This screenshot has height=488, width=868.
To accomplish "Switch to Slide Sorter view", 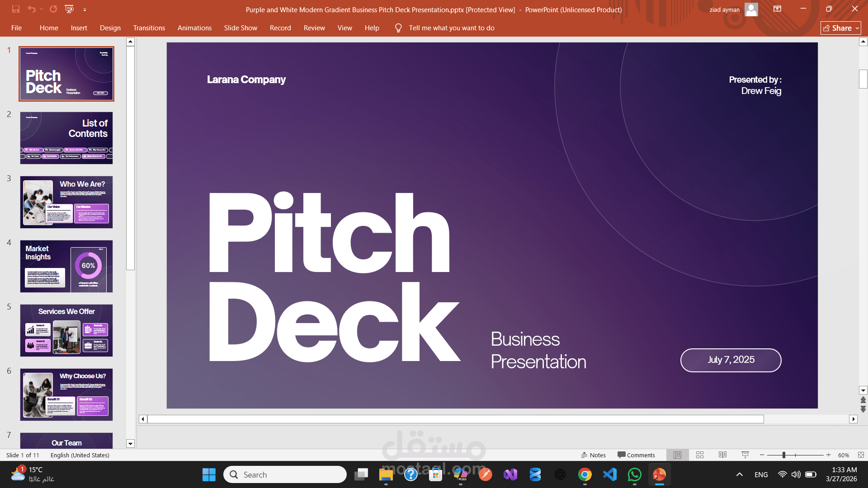I will coord(700,455).
